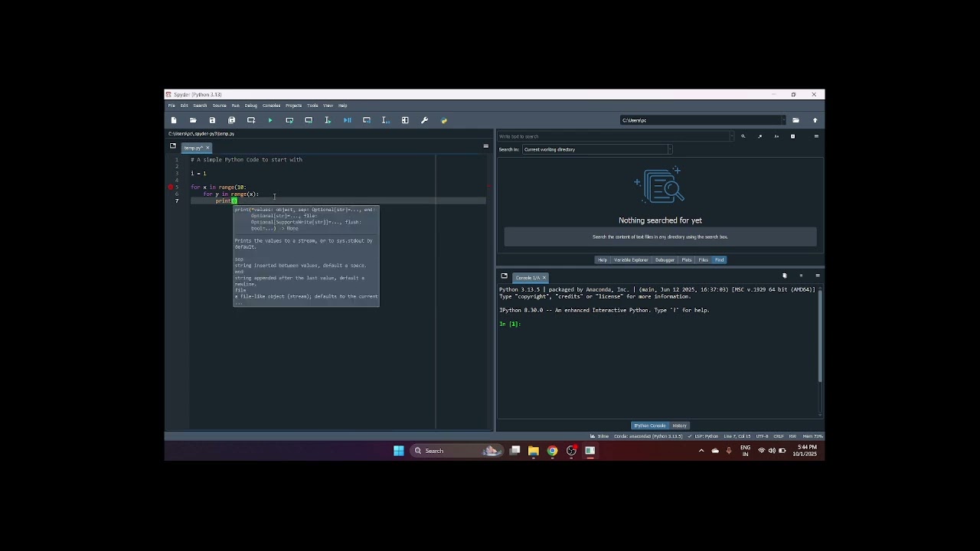980x551 pixels.
Task: Start debugging the file
Action: click(x=347, y=120)
